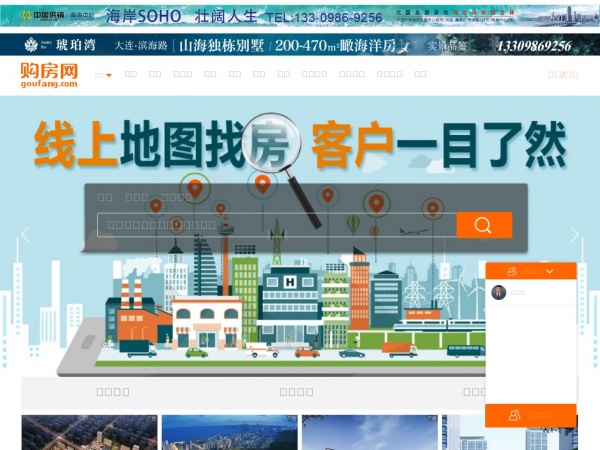
Task: Click the right carousel arrow on banner
Action: (575, 235)
